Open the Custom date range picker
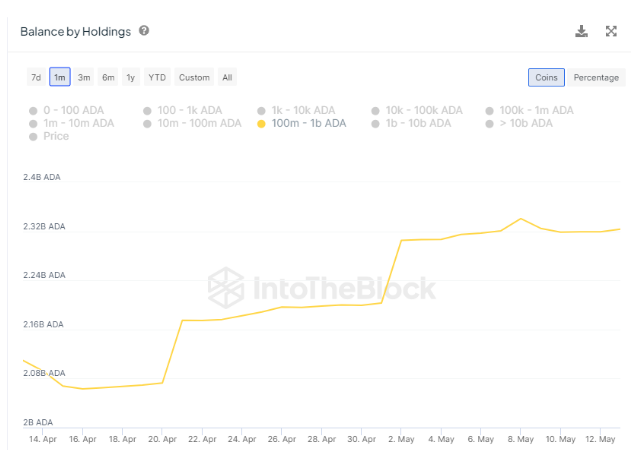 pyautogui.click(x=194, y=78)
